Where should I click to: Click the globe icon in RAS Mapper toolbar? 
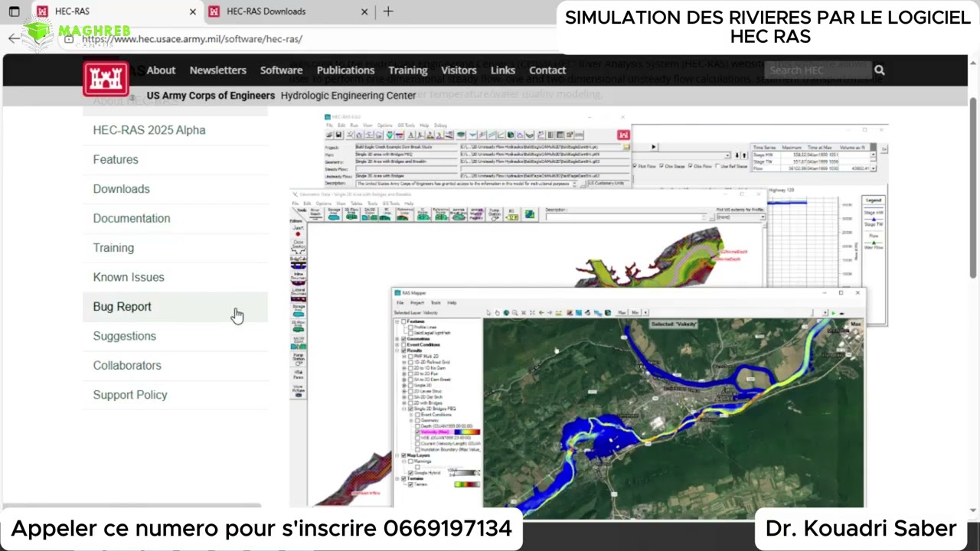coord(506,312)
